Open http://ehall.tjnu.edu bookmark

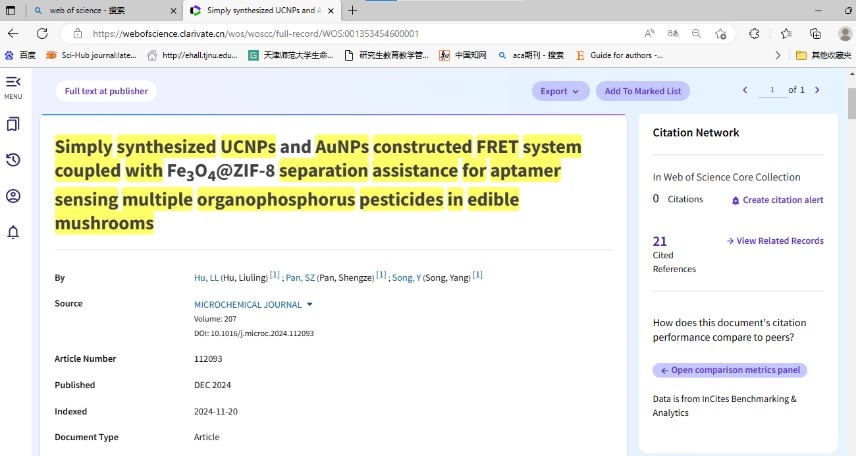click(x=193, y=55)
